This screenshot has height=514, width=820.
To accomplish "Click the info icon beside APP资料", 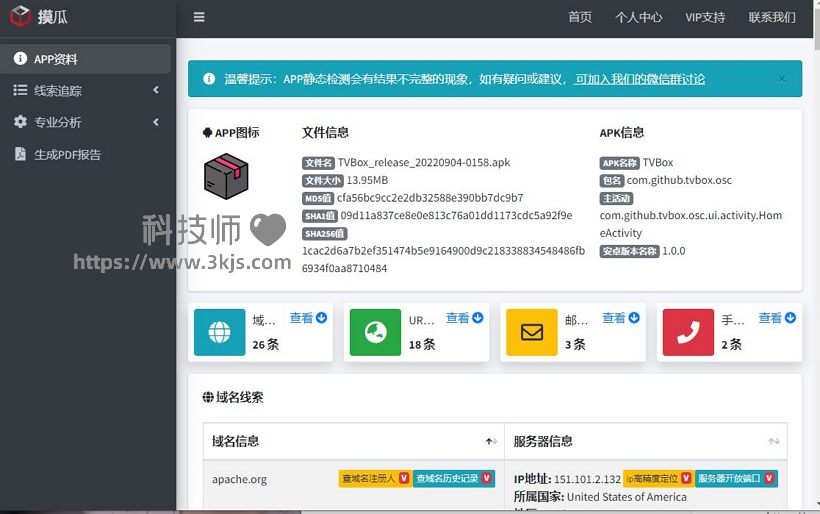I will click(x=20, y=58).
